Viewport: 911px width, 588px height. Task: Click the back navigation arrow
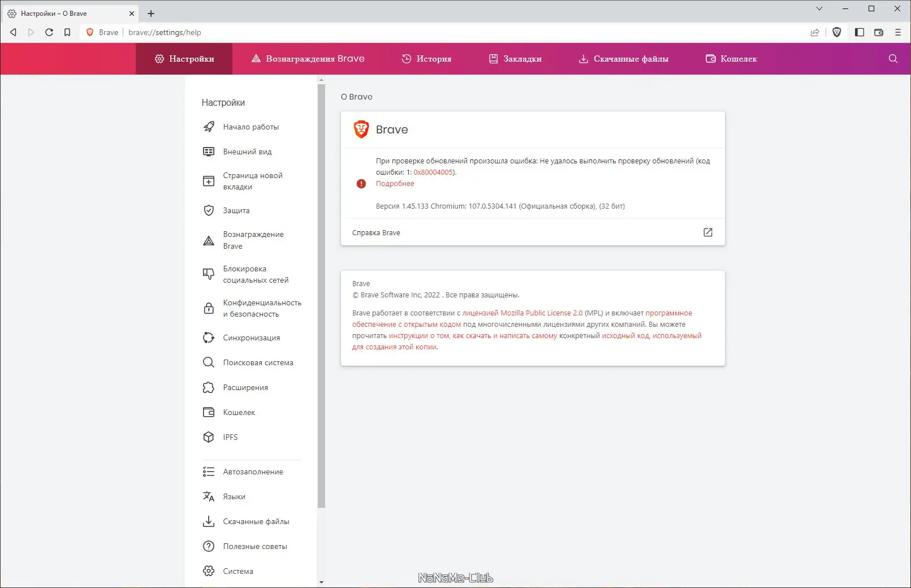13,32
